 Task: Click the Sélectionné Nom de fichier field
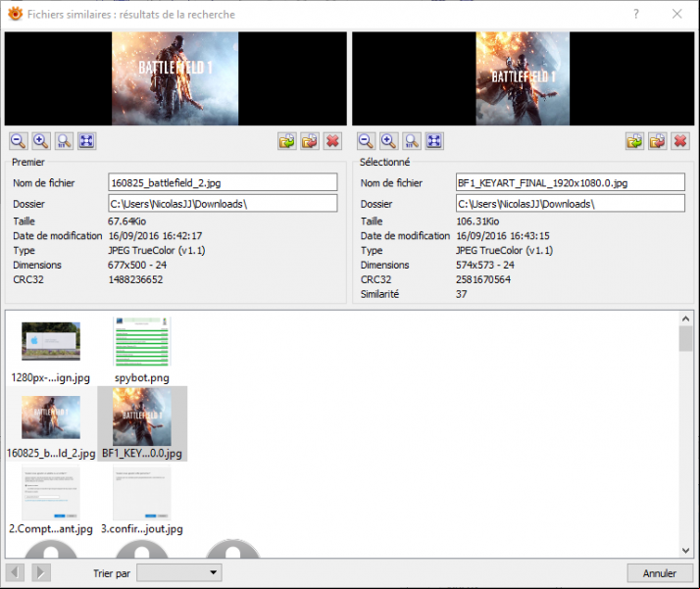[571, 182]
